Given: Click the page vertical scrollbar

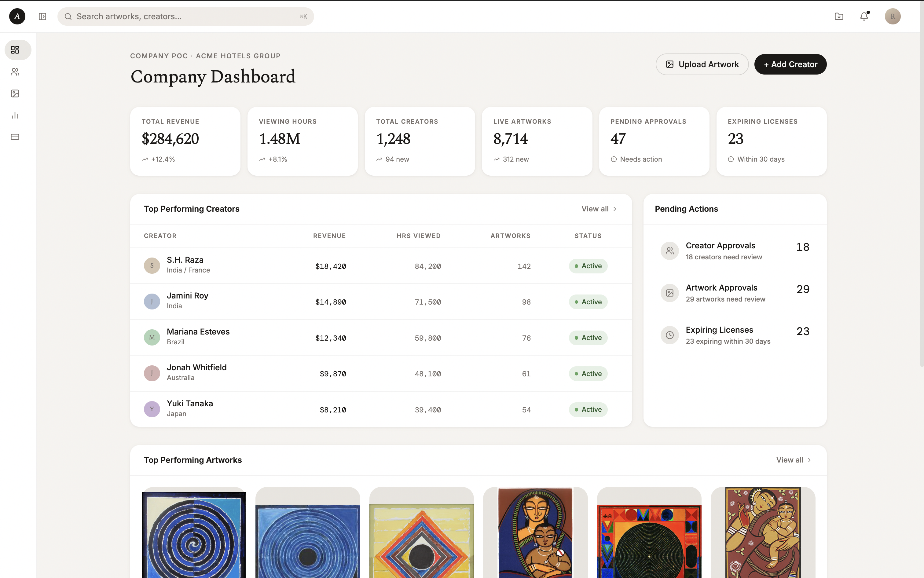Looking at the screenshot, I should click(922, 184).
